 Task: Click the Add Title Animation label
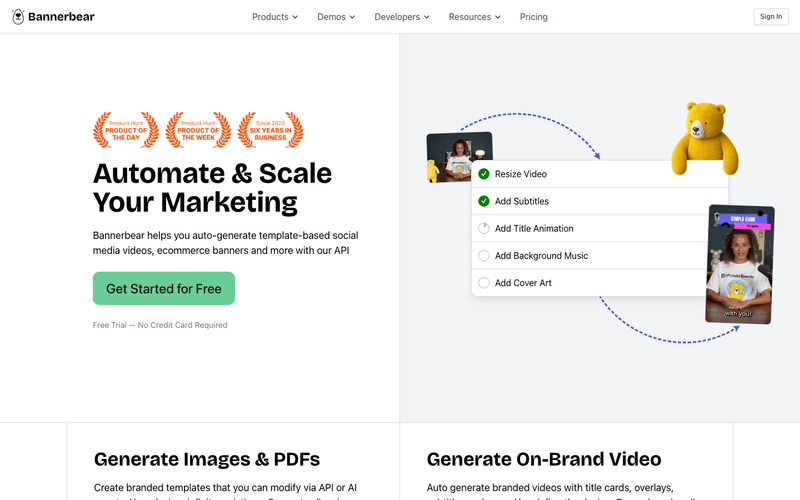(x=534, y=229)
